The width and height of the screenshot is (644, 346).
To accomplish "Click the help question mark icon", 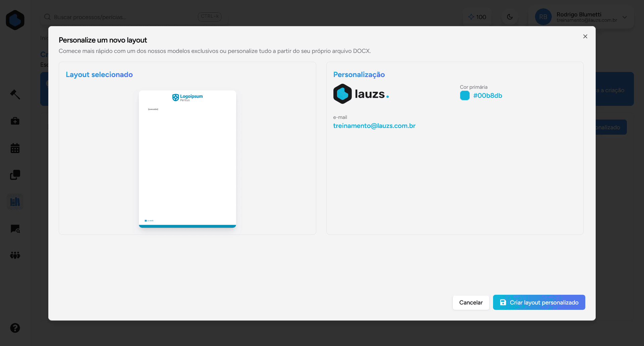I will (15, 328).
